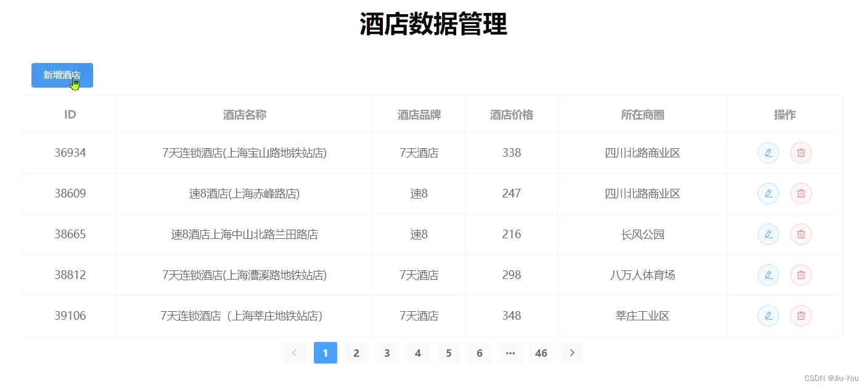
Task: Navigate to page 6
Action: 479,352
